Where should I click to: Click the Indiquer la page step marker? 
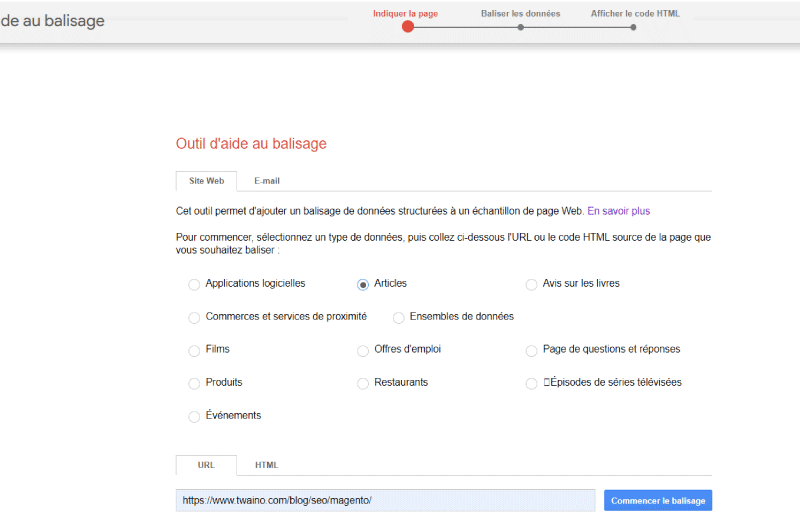[408, 27]
